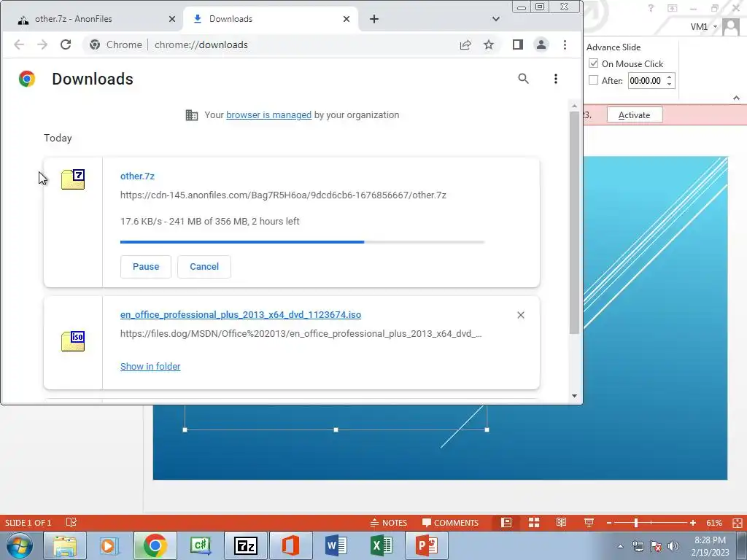Select the Downloads tab

(x=270, y=19)
